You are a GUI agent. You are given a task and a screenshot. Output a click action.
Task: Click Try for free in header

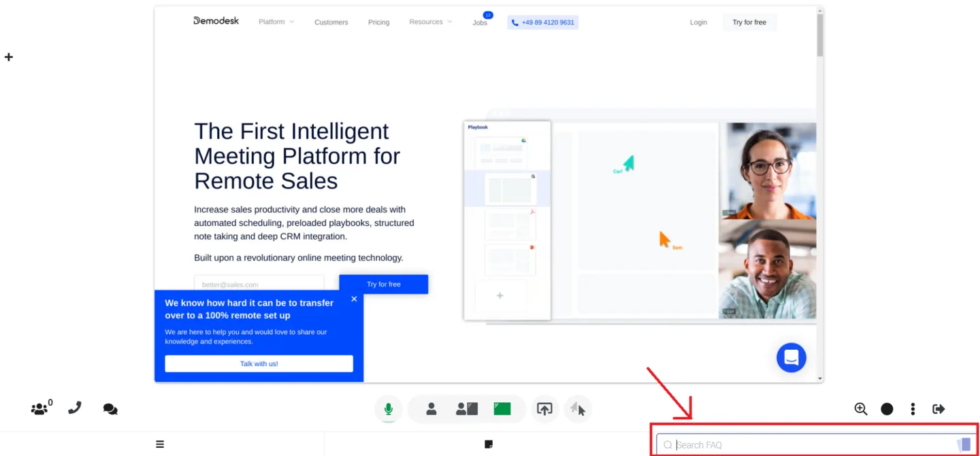coord(749,22)
